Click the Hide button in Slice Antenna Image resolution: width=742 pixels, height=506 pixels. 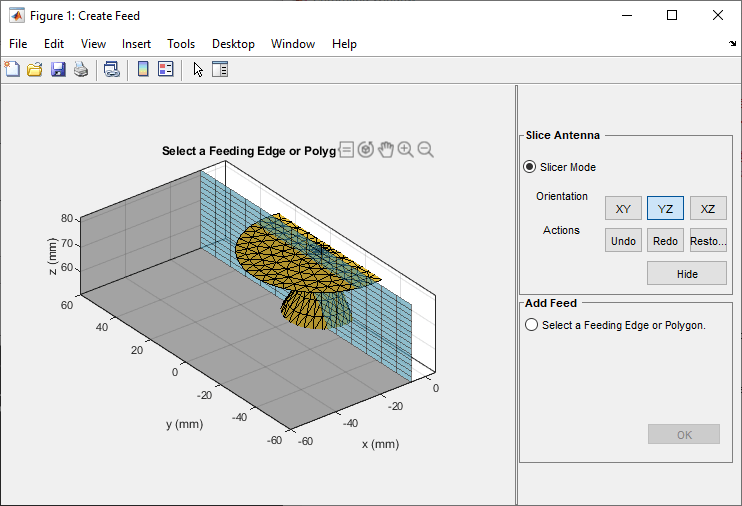point(686,274)
